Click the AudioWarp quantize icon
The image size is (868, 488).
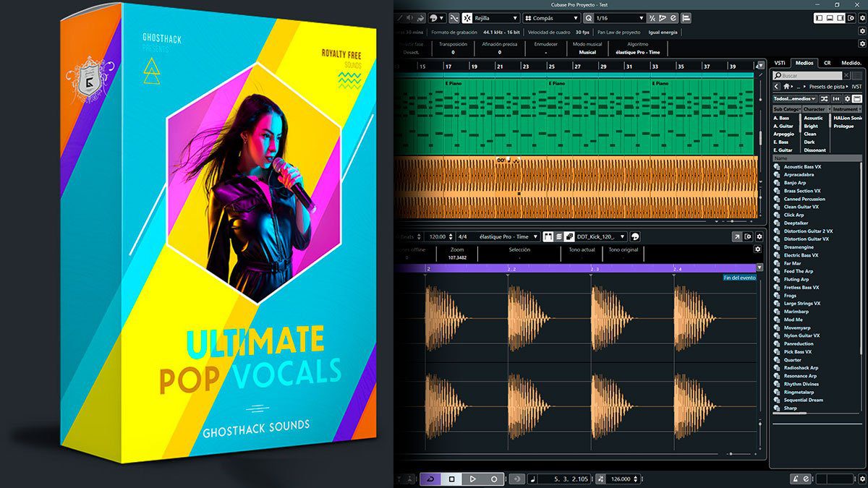[663, 18]
